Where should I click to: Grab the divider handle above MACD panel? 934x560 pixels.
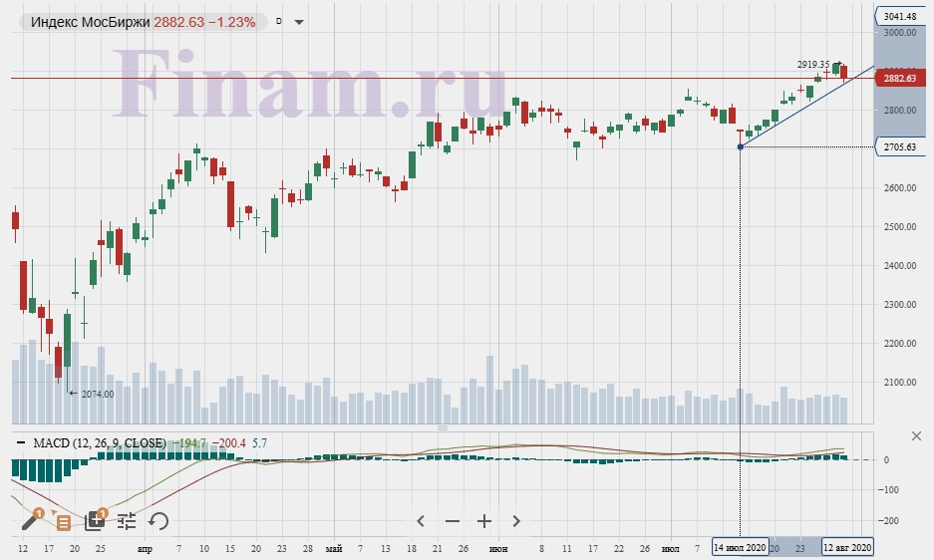[x=443, y=427]
